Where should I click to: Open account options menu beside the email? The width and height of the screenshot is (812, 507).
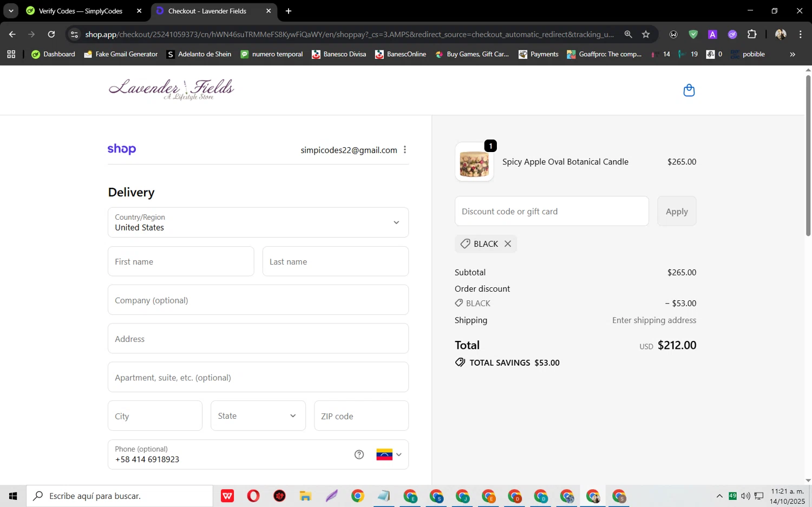pos(405,150)
